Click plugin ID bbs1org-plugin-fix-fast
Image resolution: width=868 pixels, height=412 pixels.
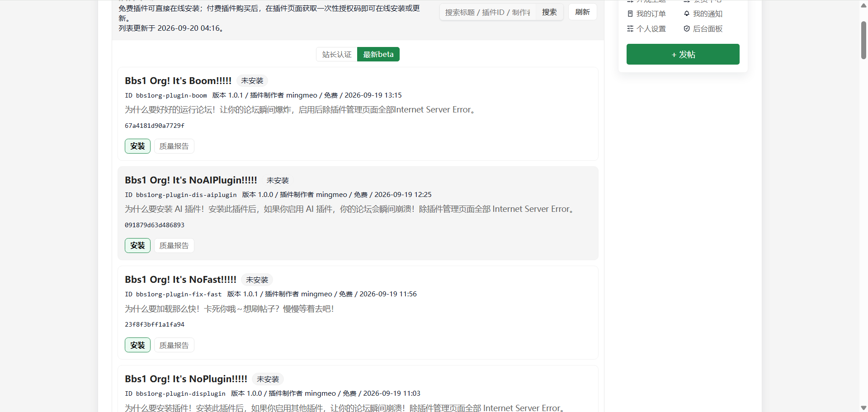tap(179, 295)
